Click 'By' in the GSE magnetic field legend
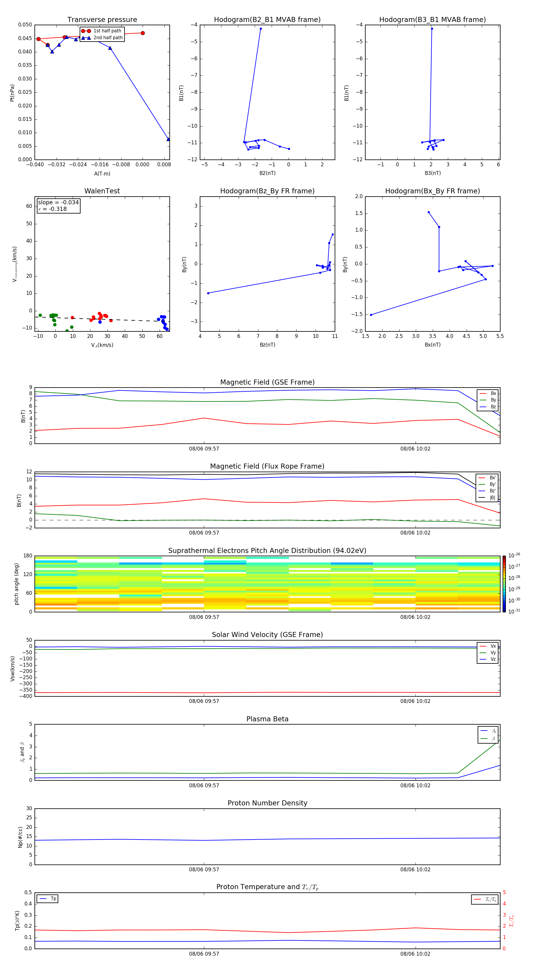Viewport: 535px width, 980px height. click(488, 400)
